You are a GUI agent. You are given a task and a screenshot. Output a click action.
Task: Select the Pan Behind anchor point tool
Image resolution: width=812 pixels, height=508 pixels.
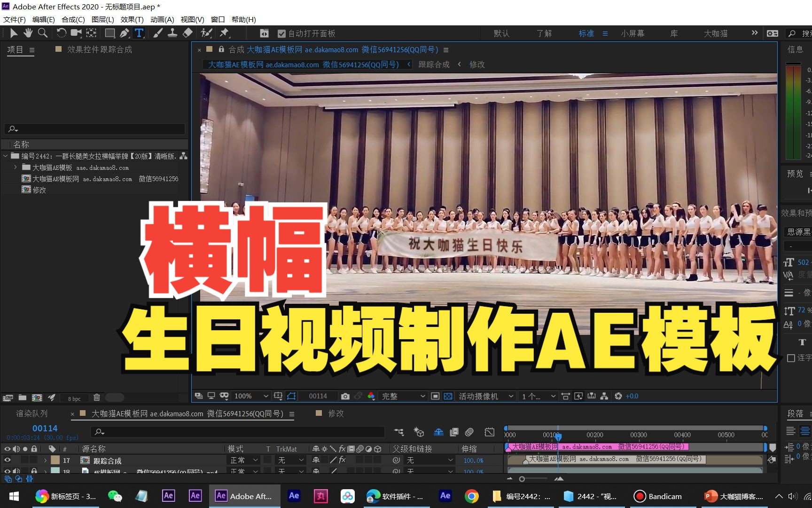92,33
